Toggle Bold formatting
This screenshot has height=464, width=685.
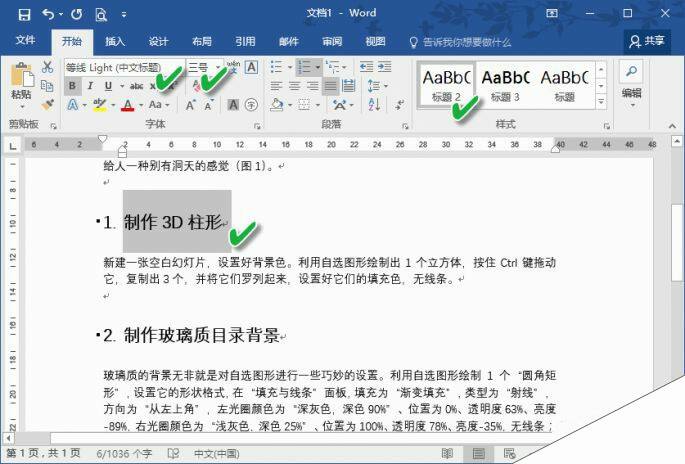(73, 86)
